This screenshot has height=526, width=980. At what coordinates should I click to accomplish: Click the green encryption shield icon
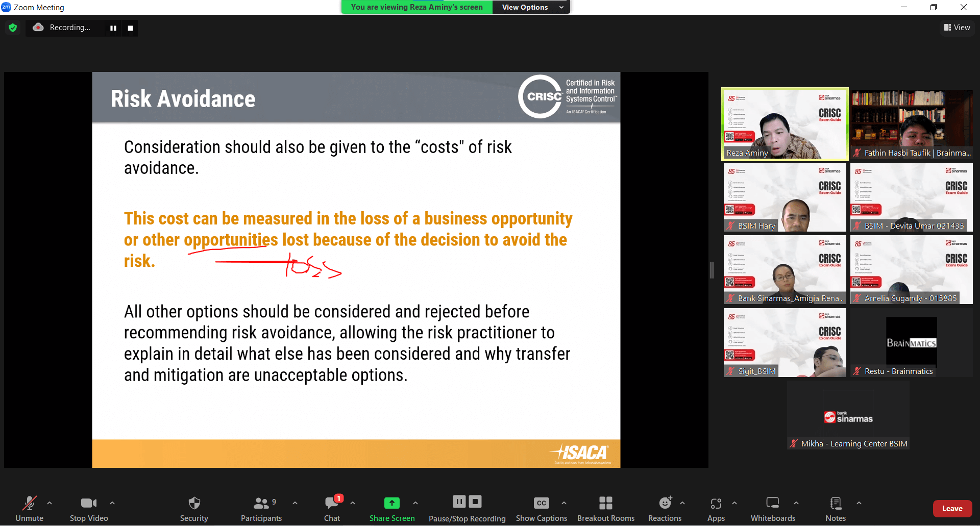click(x=13, y=28)
